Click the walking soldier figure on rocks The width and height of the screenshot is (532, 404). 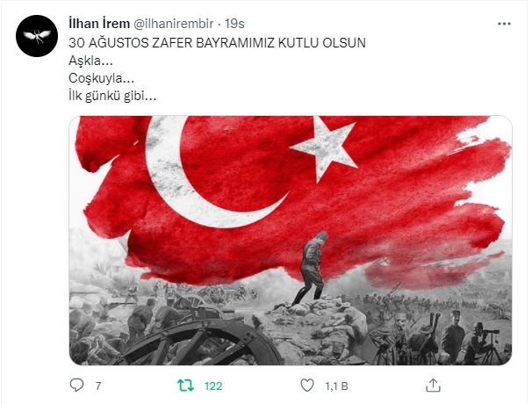[310, 268]
